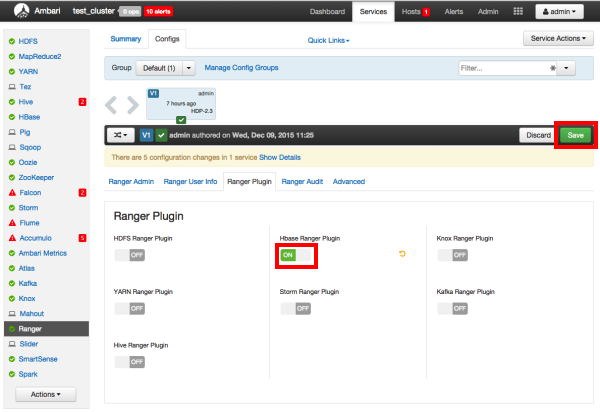The height and width of the screenshot is (412, 600).
Task: Click the Falcon alert count badge
Action: (x=82, y=192)
